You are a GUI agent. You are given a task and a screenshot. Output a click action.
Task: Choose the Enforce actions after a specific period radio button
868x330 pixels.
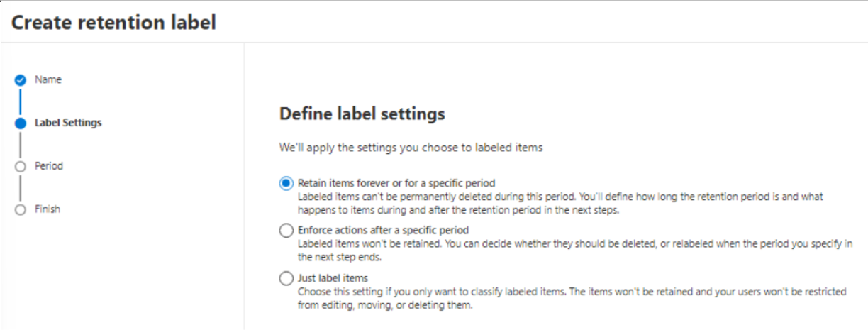point(286,231)
